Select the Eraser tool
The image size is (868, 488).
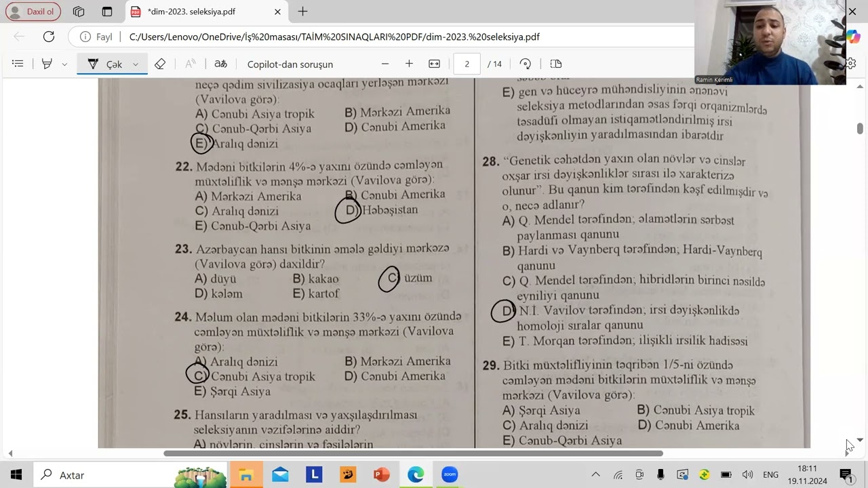(160, 64)
